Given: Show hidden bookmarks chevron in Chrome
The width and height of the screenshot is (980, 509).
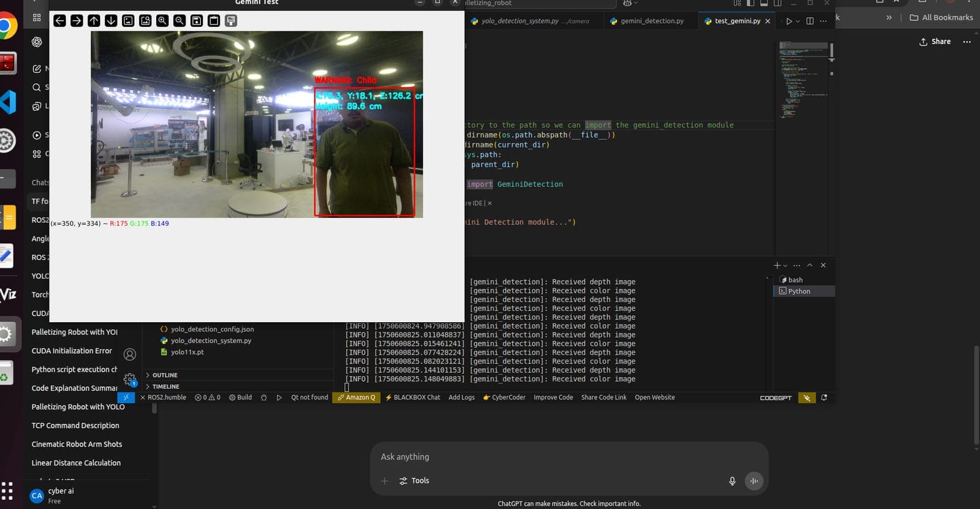Looking at the screenshot, I should tap(889, 17).
